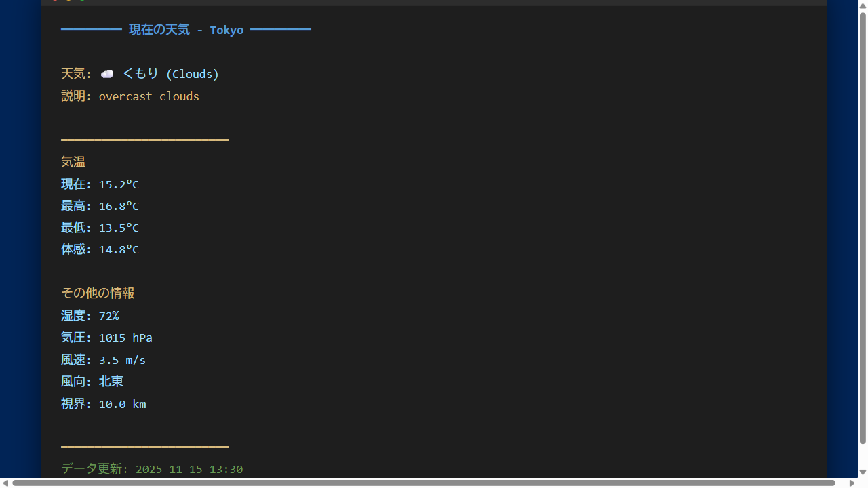Click the horizontal scrollbar right arrow

click(x=852, y=483)
